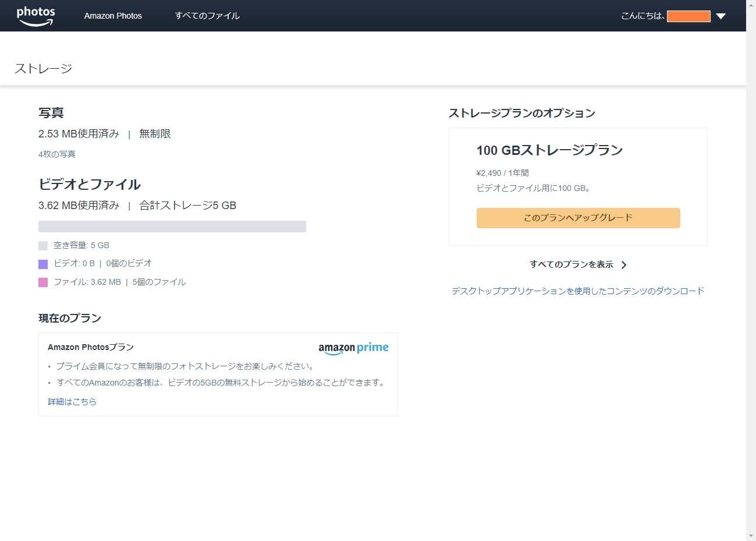The width and height of the screenshot is (756, 541).
Task: Click ビデオ: 0 B | 0個のビデオ label
Action: pyautogui.click(x=102, y=263)
